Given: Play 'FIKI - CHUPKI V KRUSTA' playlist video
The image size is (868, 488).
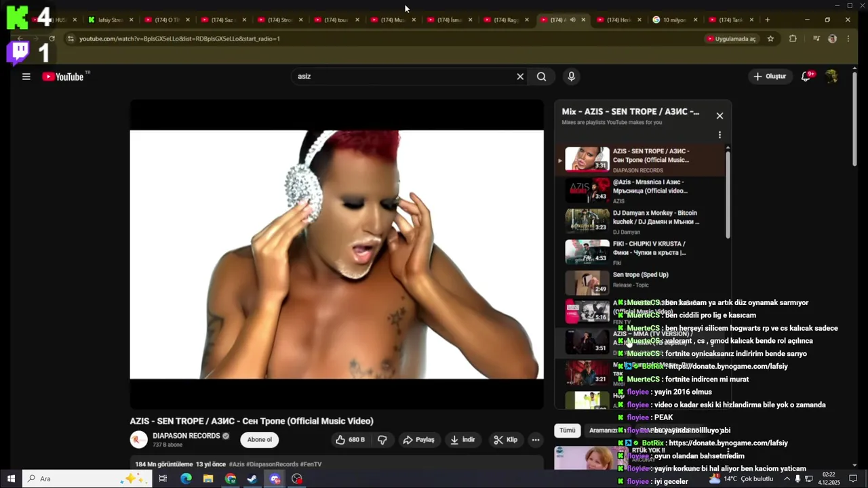Looking at the screenshot, I should [x=641, y=252].
